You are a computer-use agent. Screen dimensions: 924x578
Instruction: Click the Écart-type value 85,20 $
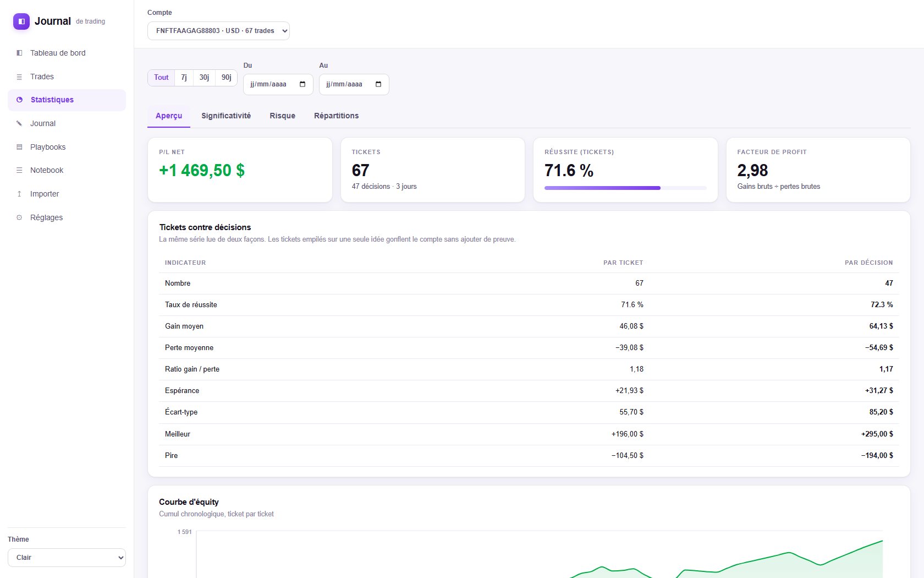click(881, 412)
